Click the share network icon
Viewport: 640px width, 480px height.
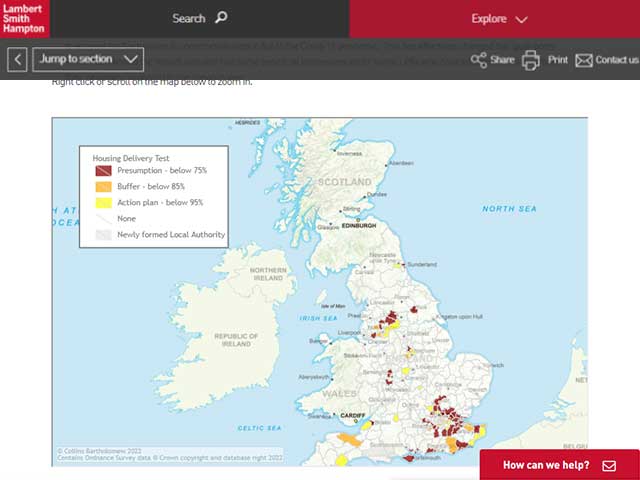[479, 60]
